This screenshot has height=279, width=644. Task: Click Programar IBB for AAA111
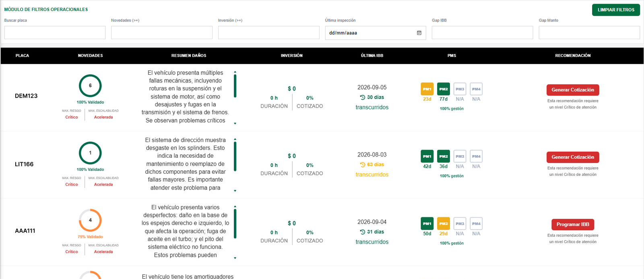pyautogui.click(x=573, y=225)
